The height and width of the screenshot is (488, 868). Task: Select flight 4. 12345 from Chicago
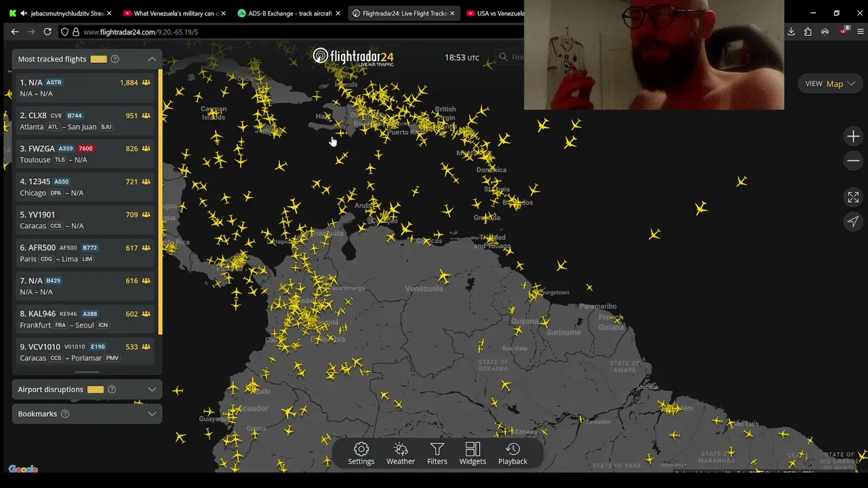click(x=85, y=187)
